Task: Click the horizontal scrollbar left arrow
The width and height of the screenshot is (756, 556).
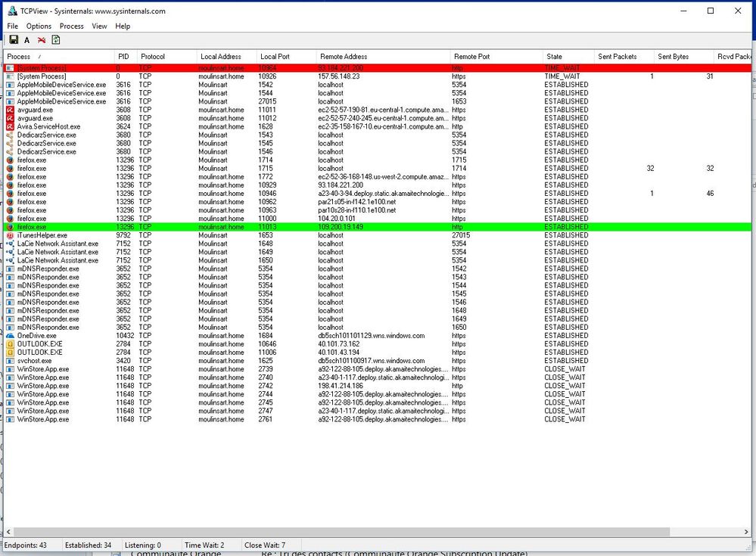Action: click(x=8, y=532)
